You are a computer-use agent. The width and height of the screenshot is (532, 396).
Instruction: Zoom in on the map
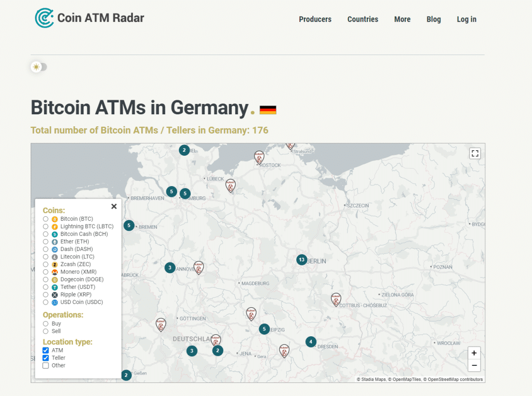coord(474,353)
